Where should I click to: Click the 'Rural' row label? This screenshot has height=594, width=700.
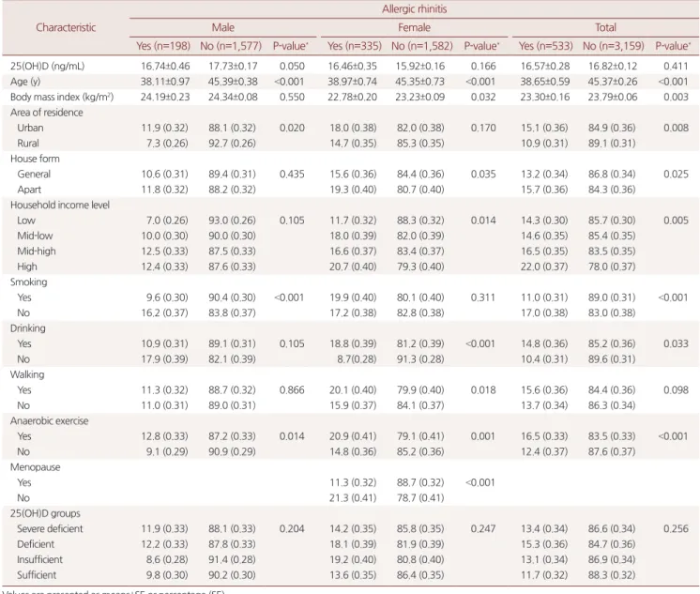(28, 144)
